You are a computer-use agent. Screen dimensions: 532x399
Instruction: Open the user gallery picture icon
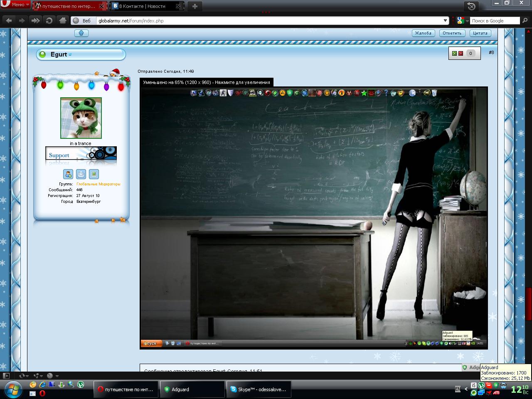tap(94, 174)
